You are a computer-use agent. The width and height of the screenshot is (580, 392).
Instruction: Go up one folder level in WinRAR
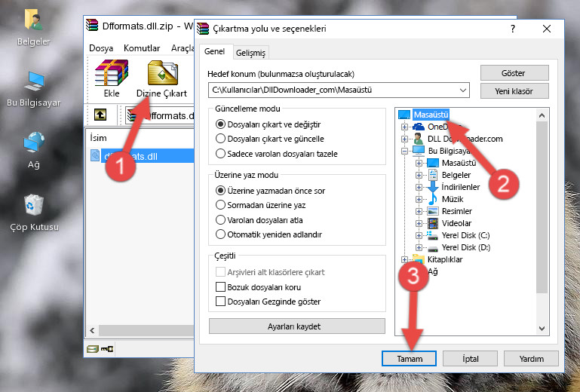(x=100, y=115)
